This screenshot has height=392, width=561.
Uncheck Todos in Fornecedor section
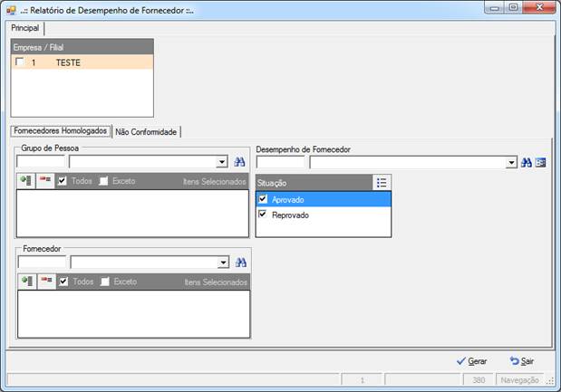pos(63,282)
